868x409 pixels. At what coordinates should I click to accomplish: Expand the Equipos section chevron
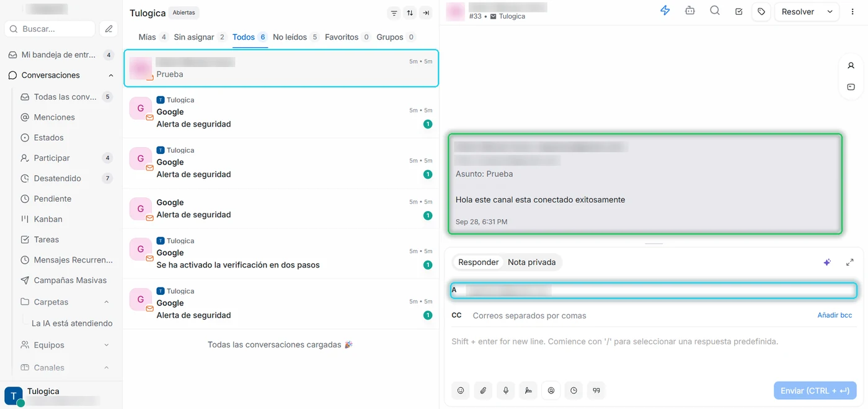click(x=107, y=345)
